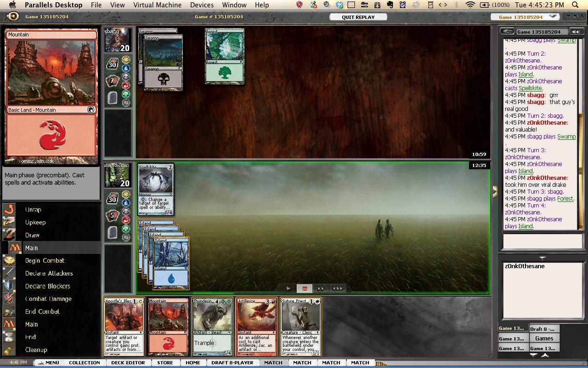588x368 pixels.
Task: Collapse the chat panel with side arrow
Action: tap(495, 191)
